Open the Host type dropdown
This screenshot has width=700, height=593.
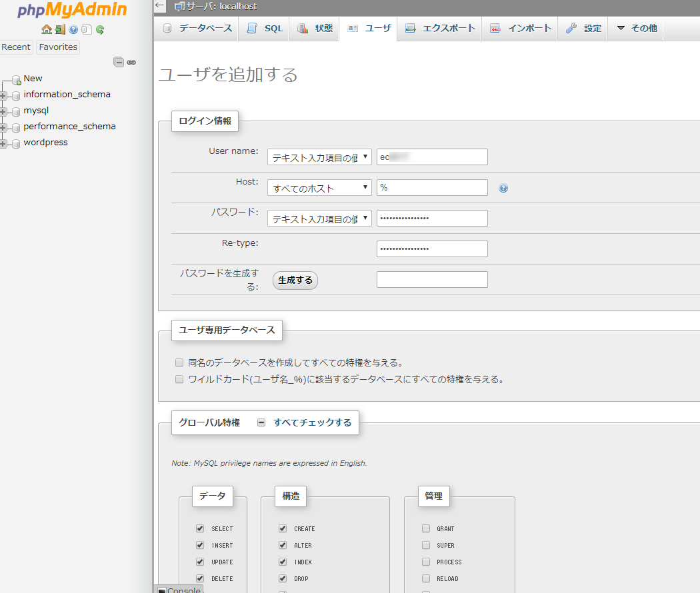click(x=319, y=188)
